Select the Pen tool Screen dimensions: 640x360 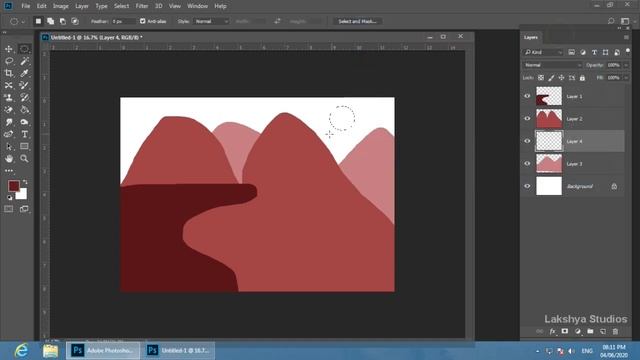click(x=9, y=134)
